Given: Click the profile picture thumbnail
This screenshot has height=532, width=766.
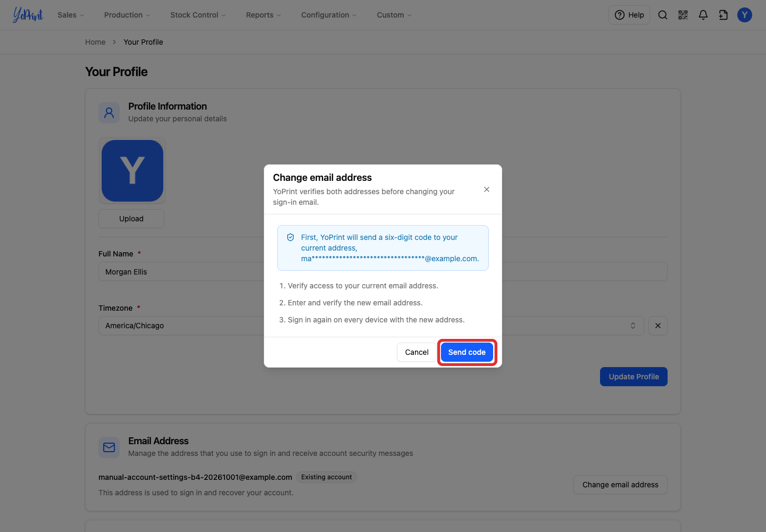Looking at the screenshot, I should click(132, 171).
